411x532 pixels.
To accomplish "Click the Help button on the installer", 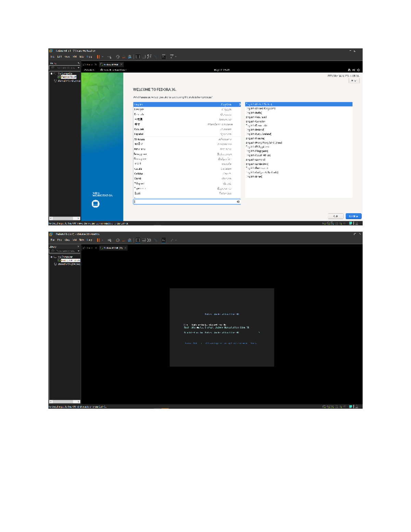I will [x=354, y=81].
